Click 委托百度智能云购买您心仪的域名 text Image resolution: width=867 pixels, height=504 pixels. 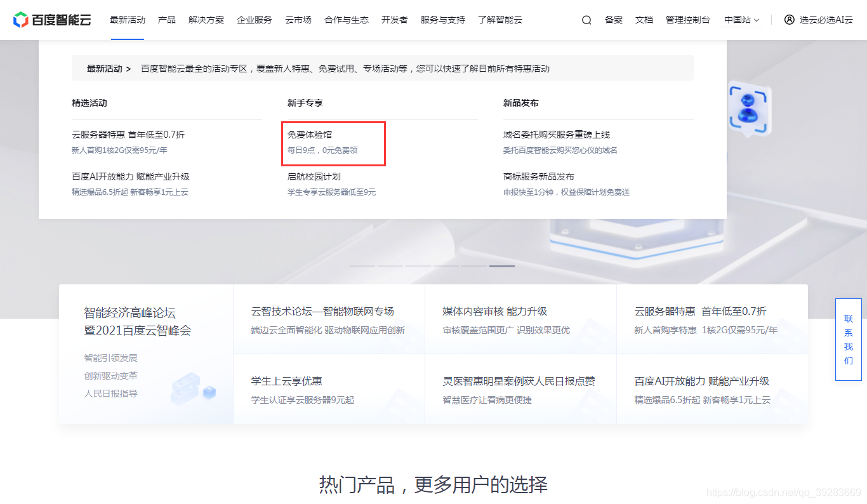(560, 150)
